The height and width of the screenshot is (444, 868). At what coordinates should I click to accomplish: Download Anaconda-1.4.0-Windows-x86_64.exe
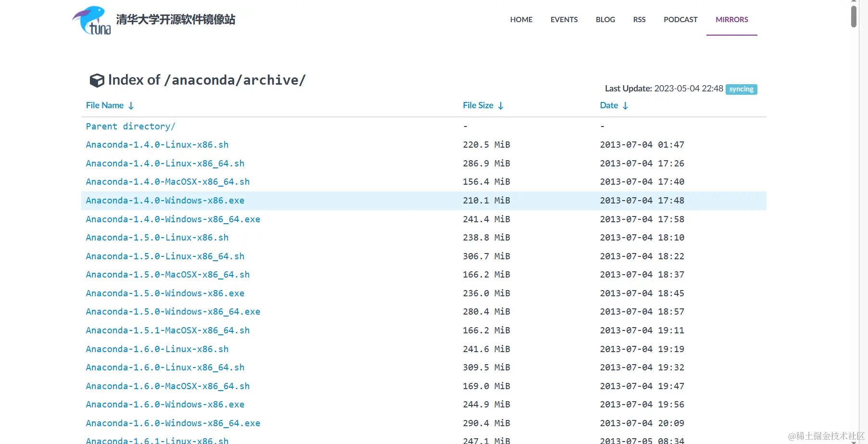pos(173,219)
